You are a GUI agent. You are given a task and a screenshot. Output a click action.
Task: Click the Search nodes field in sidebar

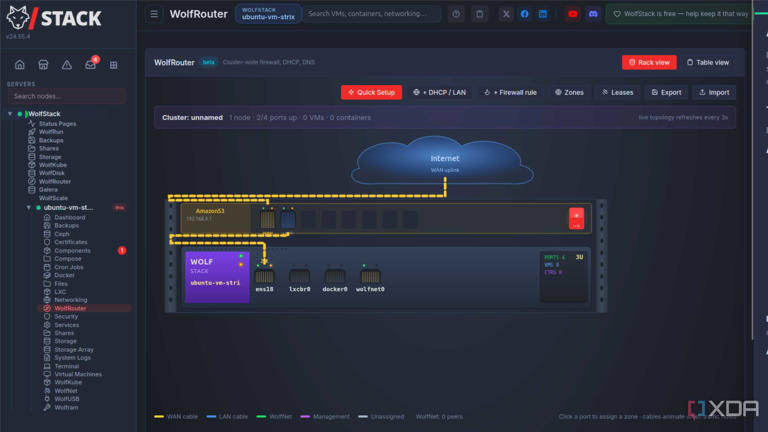(x=67, y=96)
